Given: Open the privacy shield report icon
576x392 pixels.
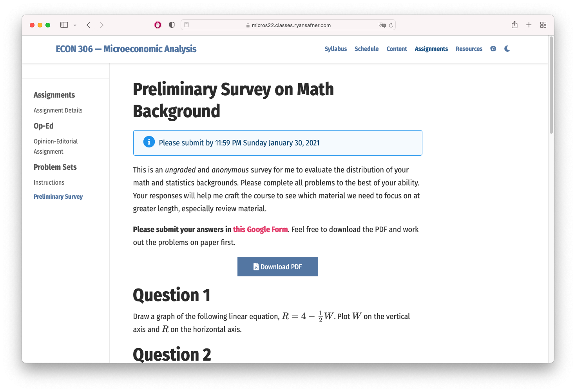Looking at the screenshot, I should coord(172,25).
